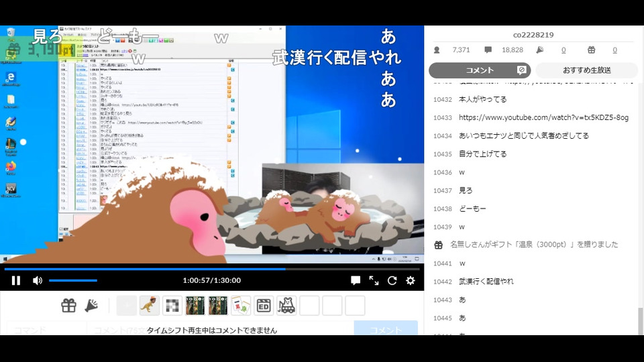This screenshot has width=644, height=362.
Task: Seek on the video progress bar
Action: point(212,269)
